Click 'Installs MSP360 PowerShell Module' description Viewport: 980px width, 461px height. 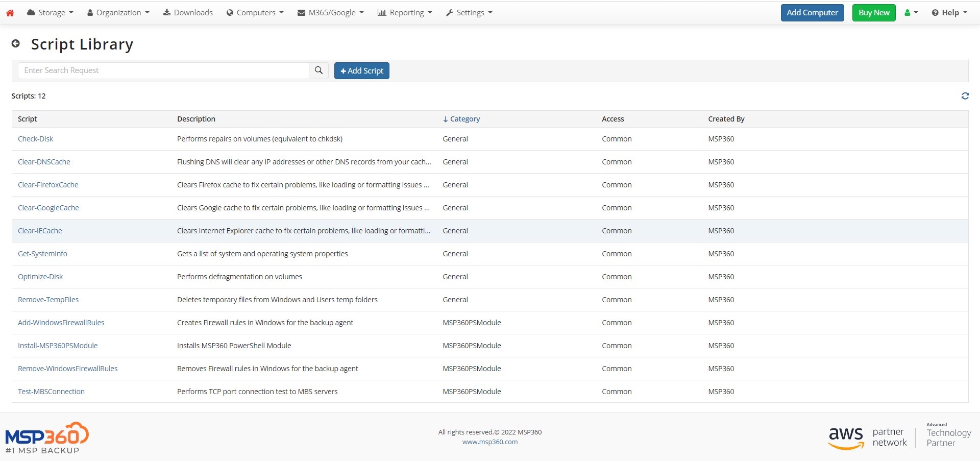(234, 346)
